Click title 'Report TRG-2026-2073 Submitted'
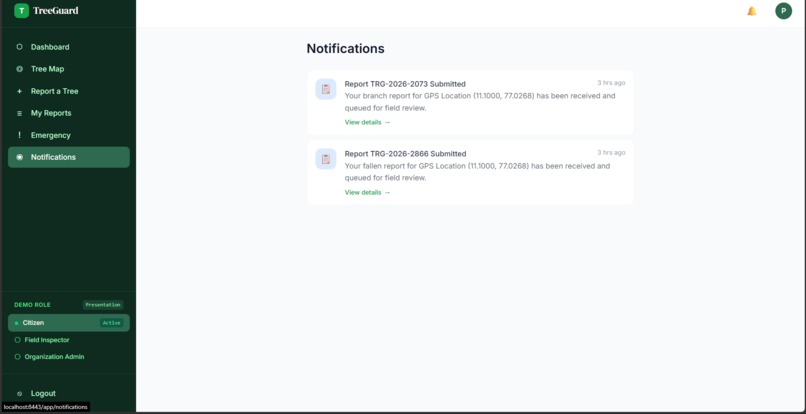Screen dimensions: 806x414 pyautogui.click(x=405, y=84)
